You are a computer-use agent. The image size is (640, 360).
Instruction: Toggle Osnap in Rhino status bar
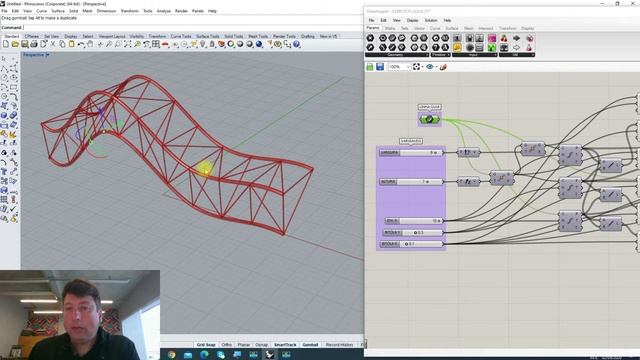(261, 345)
